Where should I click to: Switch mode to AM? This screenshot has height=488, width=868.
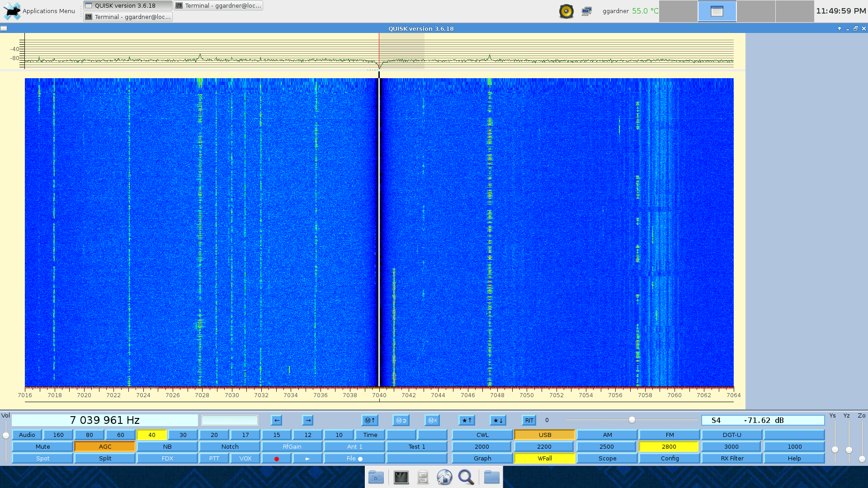pos(607,435)
